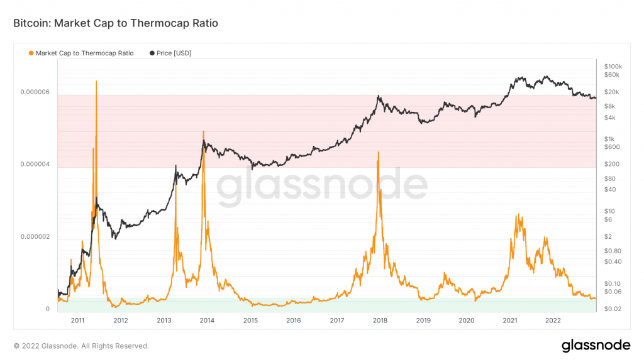Click the black Price [USD] legend dot
Image resolution: width=644 pixels, height=362 pixels.
152,53
